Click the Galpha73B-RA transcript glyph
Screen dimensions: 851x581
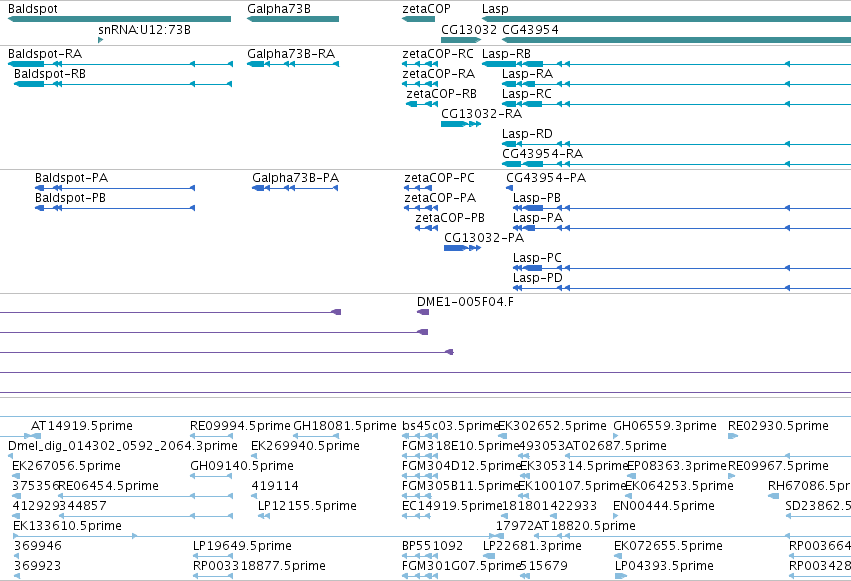click(x=293, y=64)
